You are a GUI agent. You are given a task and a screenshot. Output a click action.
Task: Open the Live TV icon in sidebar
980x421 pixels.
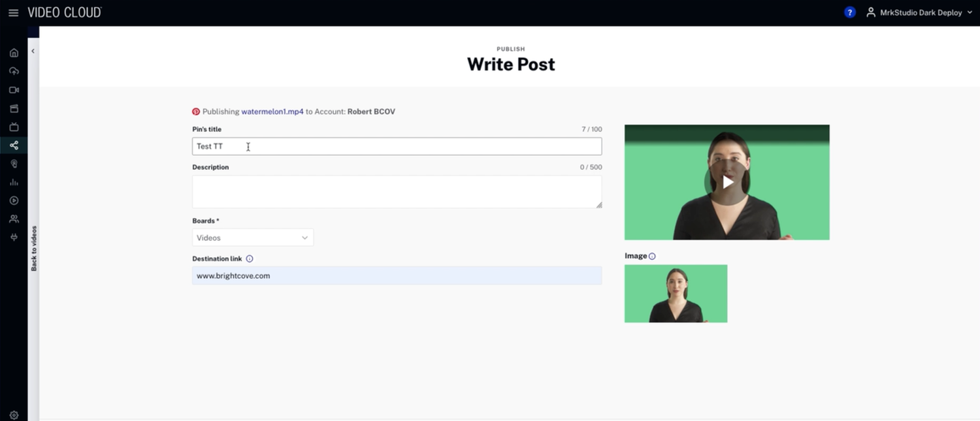click(x=14, y=127)
